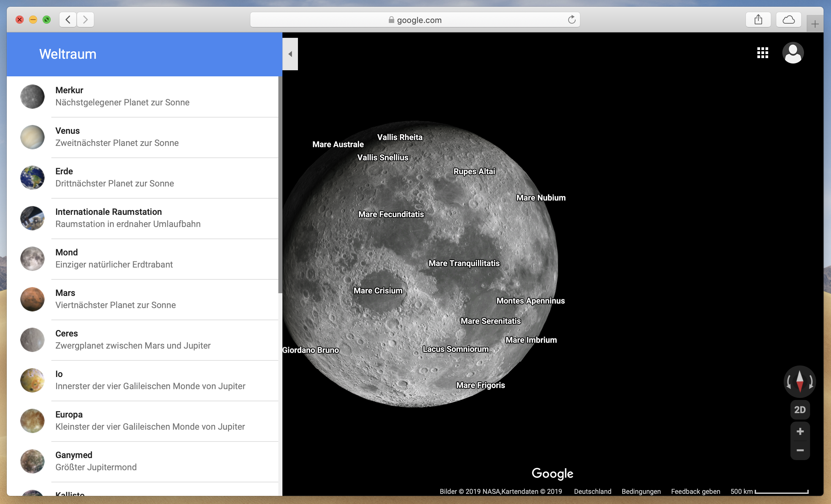Collapse the side panel with the arrow
This screenshot has width=831, height=504.
[x=290, y=54]
